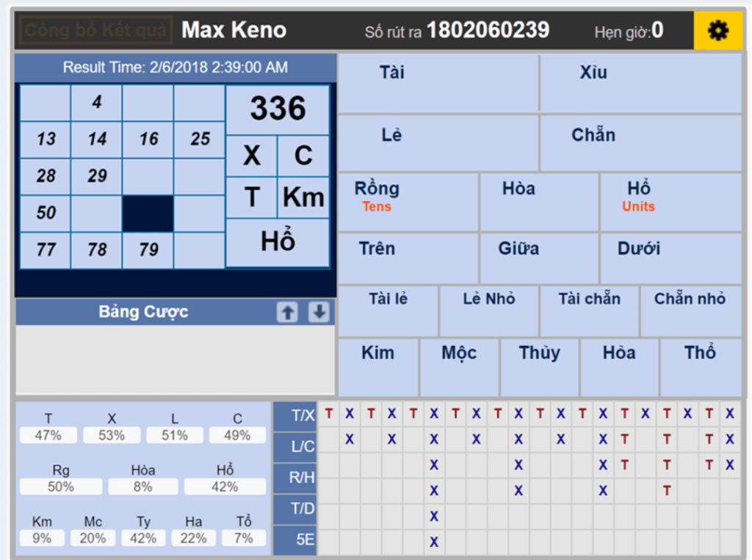The height and width of the screenshot is (560, 752).
Task: Click the Ha 22% statistic
Action: pyautogui.click(x=193, y=538)
